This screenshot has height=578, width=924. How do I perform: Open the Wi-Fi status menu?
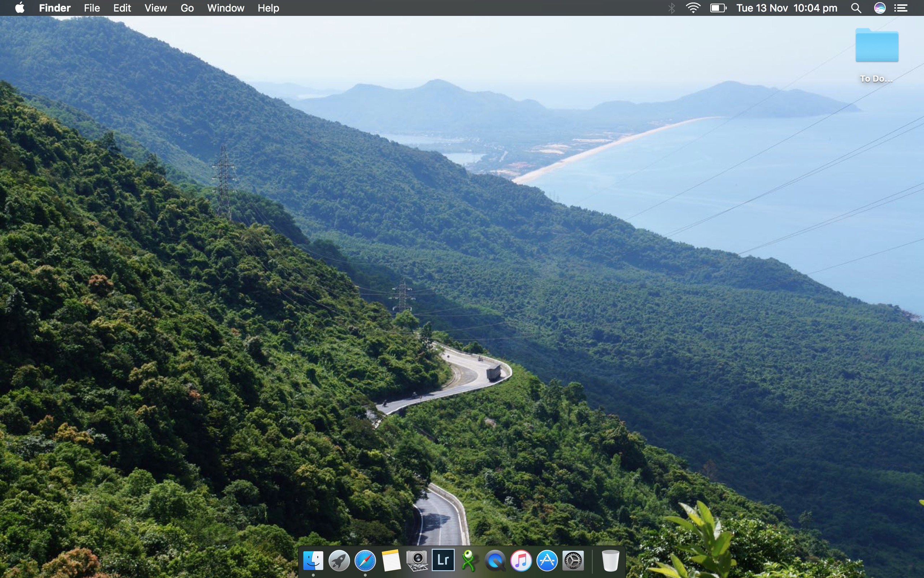point(693,8)
